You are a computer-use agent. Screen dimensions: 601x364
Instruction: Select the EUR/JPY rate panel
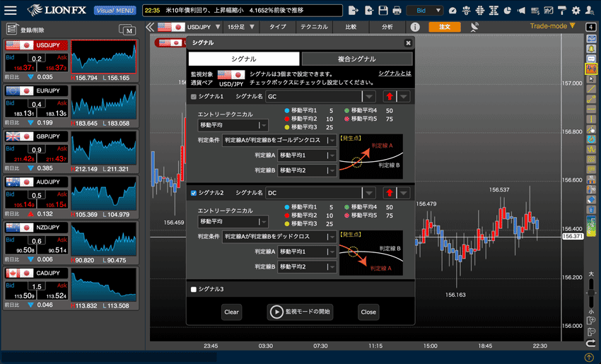click(x=69, y=105)
